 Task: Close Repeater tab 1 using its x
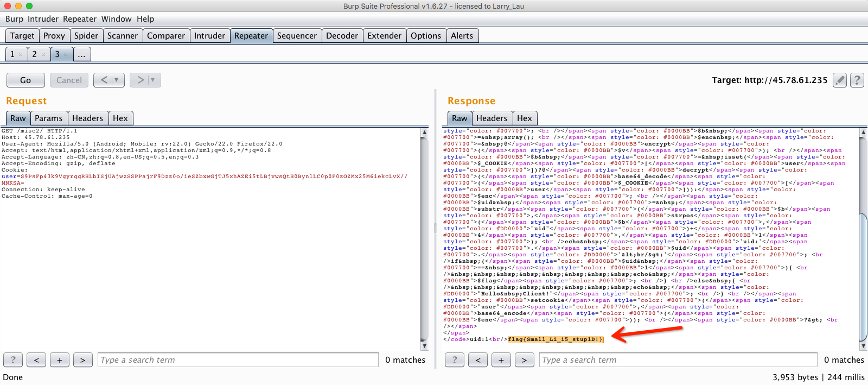(x=21, y=54)
